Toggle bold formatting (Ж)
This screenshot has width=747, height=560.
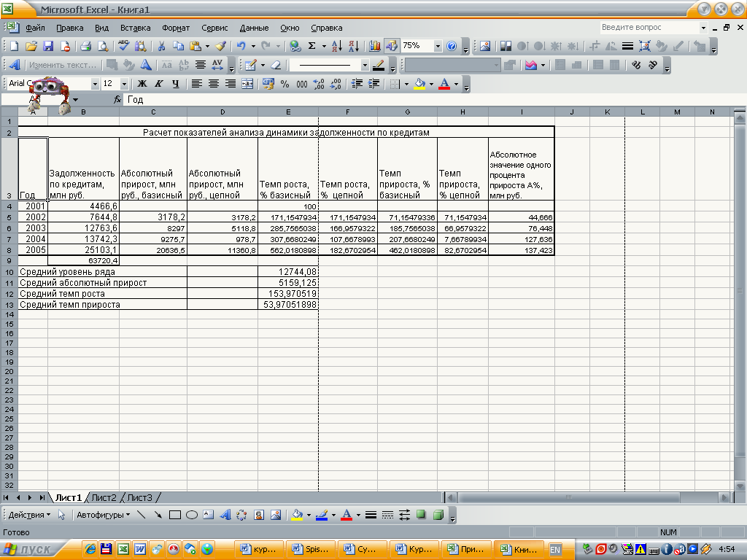click(x=142, y=84)
